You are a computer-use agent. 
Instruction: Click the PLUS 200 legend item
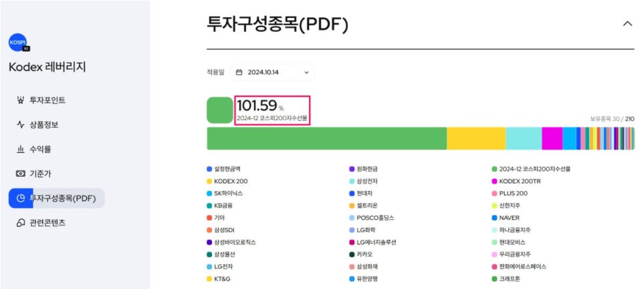coord(510,193)
